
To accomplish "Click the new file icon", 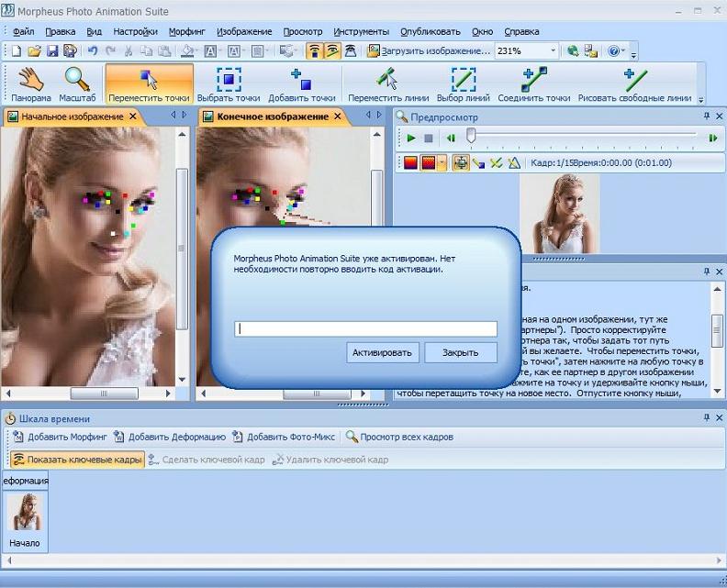I will coord(17,51).
